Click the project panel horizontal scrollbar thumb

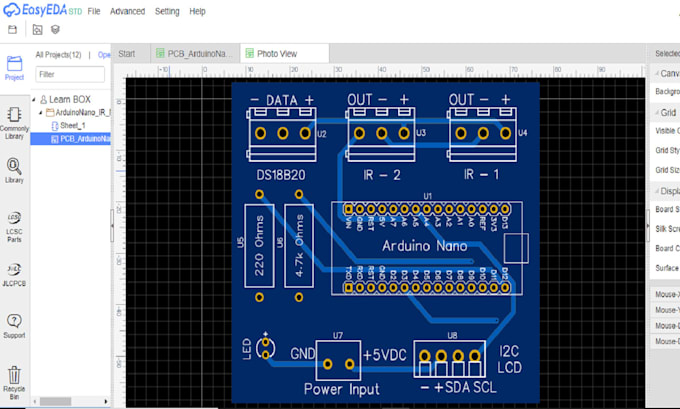pos(55,402)
